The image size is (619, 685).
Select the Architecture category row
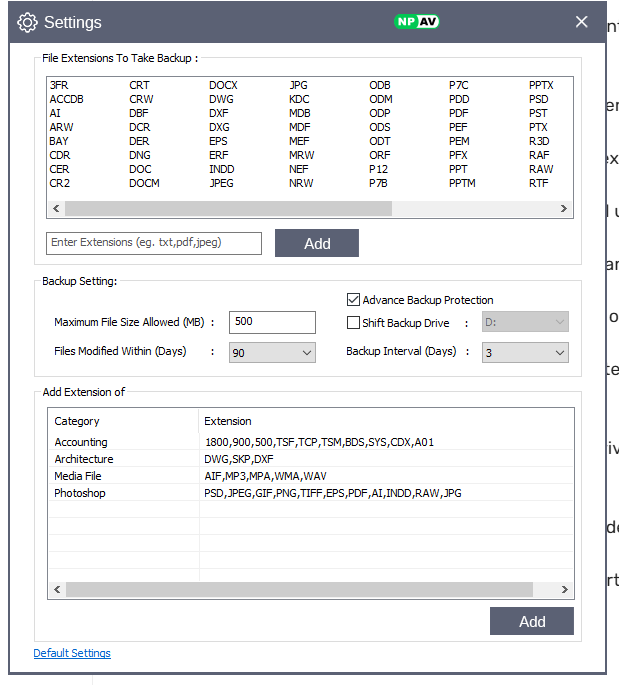(x=84, y=459)
